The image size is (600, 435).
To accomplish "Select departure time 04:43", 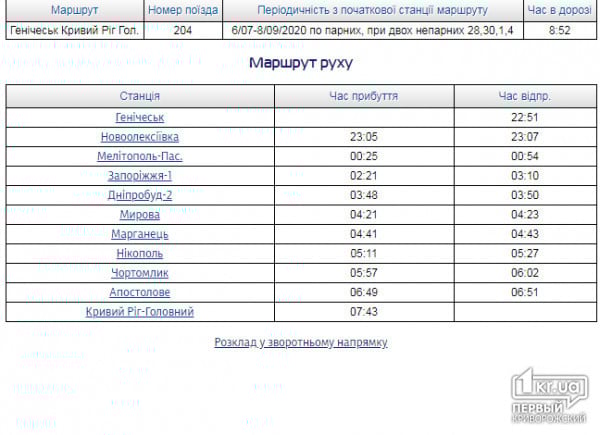I will 525,234.
